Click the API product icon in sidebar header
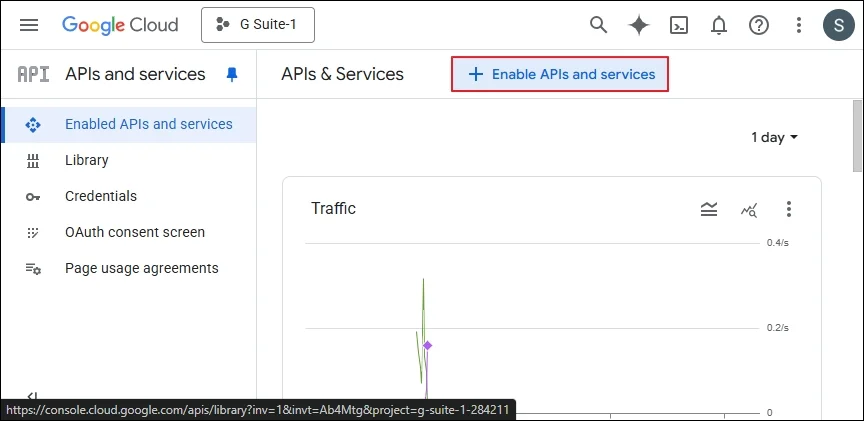864x421 pixels. click(33, 74)
